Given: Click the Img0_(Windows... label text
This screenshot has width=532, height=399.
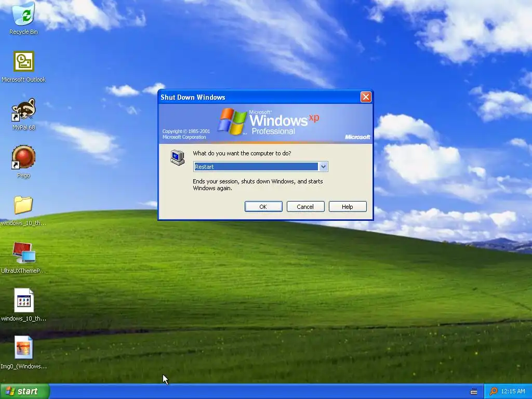Looking at the screenshot, I should (23, 366).
